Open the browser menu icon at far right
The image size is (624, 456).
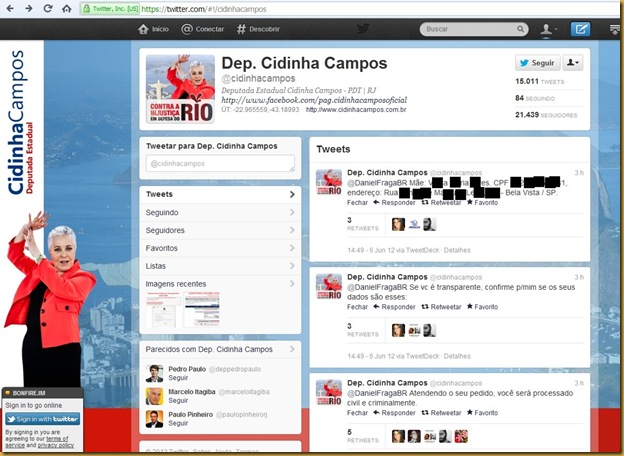[x=615, y=29]
